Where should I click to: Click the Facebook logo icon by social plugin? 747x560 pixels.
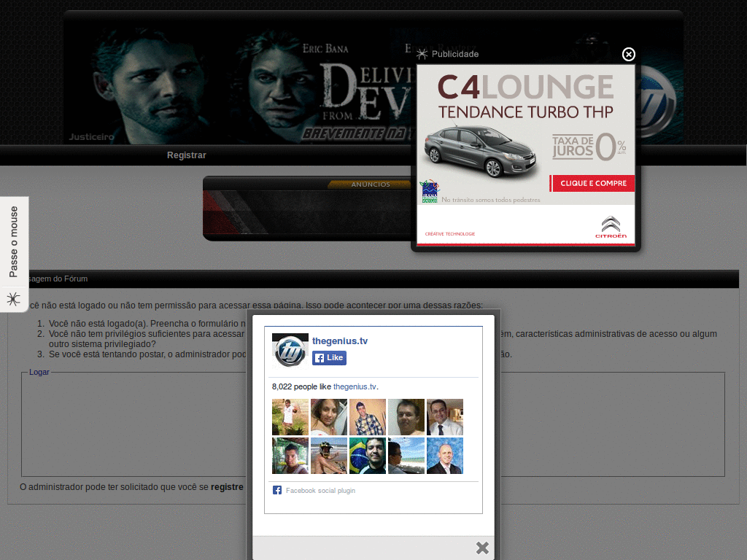[x=276, y=490]
